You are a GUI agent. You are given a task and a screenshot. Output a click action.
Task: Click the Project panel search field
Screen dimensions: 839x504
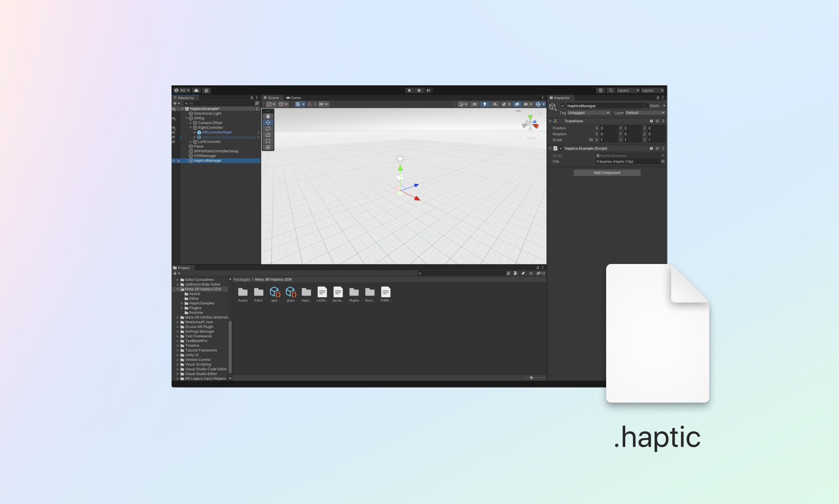click(461, 273)
